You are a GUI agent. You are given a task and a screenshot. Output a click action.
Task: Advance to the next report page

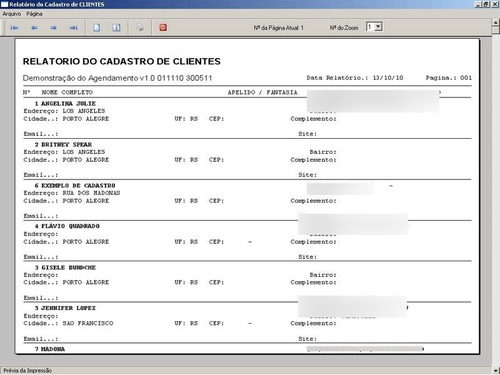(x=54, y=28)
